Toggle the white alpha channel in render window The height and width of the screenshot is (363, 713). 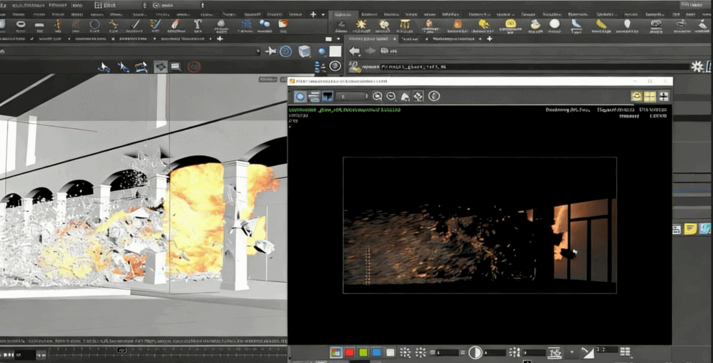pos(390,353)
